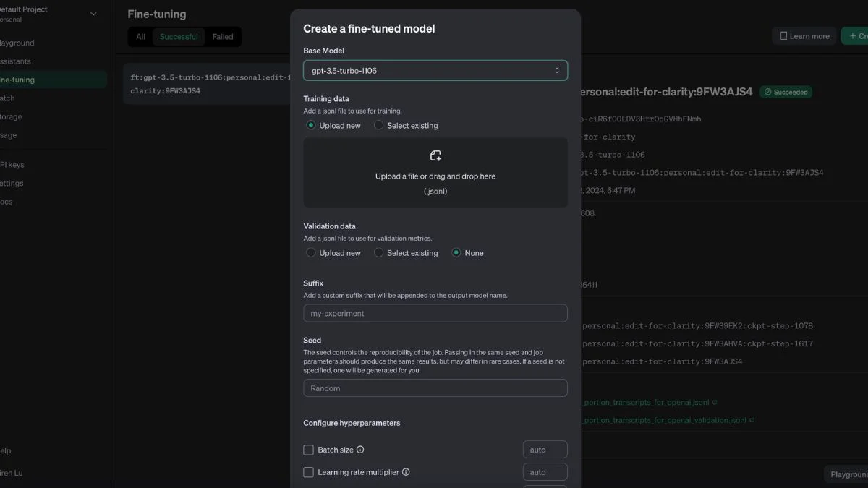The height and width of the screenshot is (488, 868).
Task: Click the book icon in Learn more button
Action: (783, 36)
